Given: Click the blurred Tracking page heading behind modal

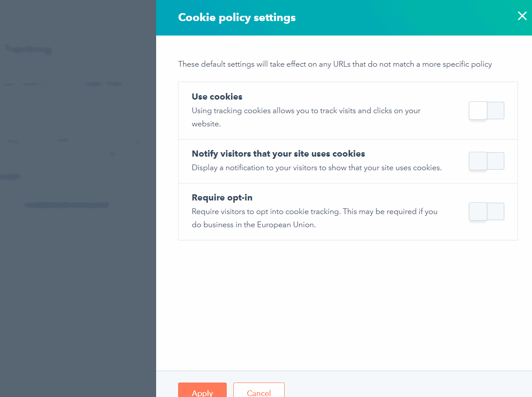Looking at the screenshot, I should tap(28, 49).
